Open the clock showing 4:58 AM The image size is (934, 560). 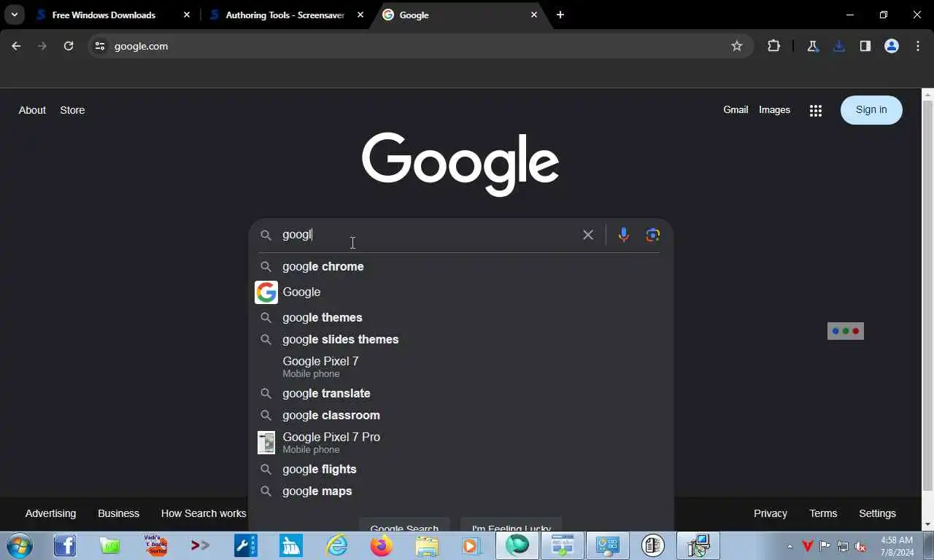coord(897,546)
